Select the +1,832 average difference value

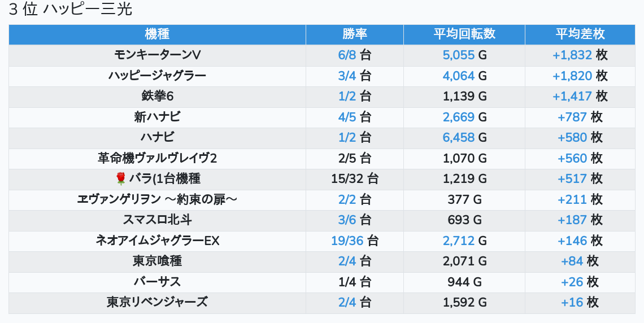click(x=572, y=55)
